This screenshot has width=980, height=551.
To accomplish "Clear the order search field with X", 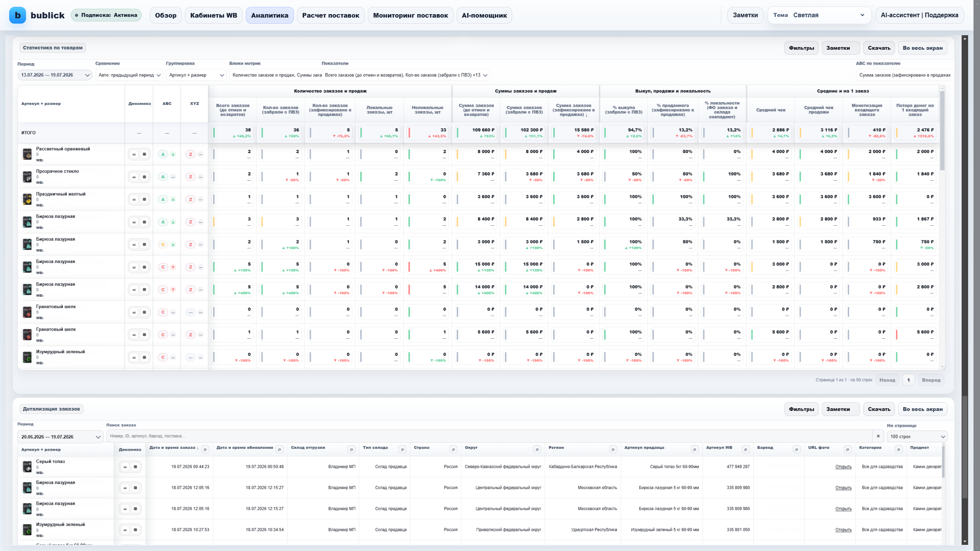I will click(878, 436).
